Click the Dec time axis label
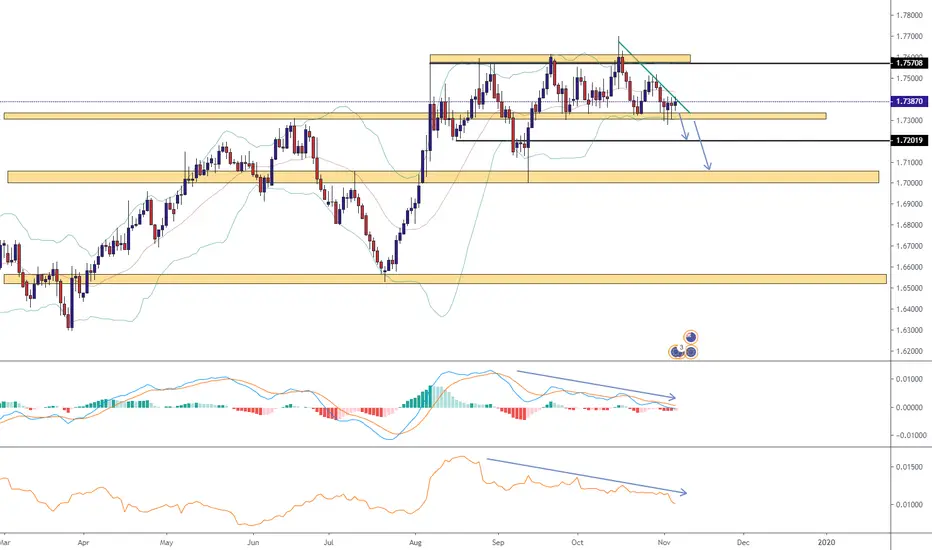932x550 pixels. (743, 542)
